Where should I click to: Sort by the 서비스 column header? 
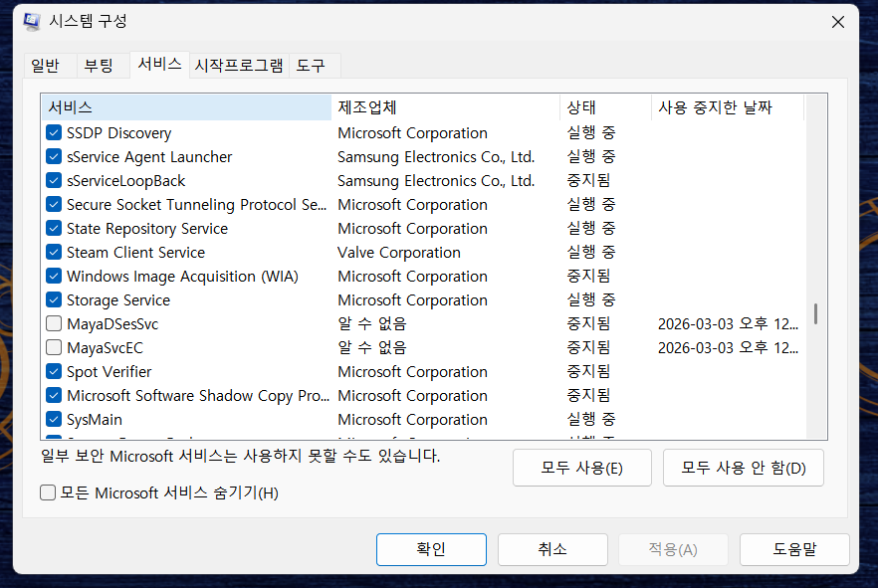pos(186,107)
